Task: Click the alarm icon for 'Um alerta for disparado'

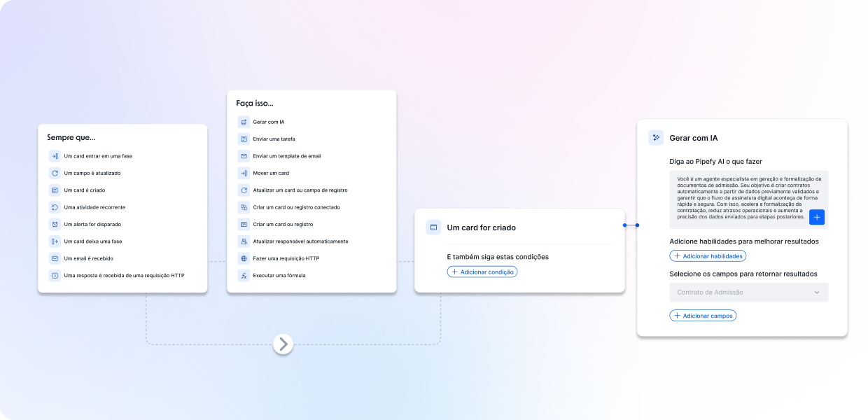Action: pyautogui.click(x=55, y=224)
